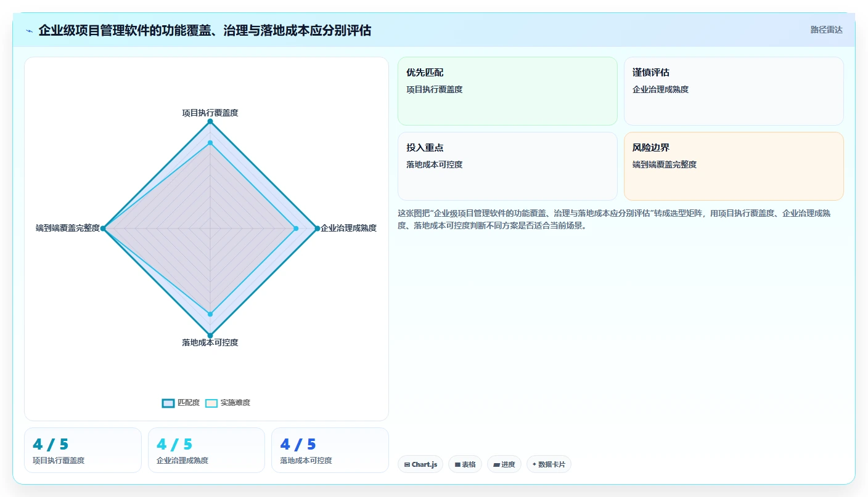The image size is (868, 497).
Task: Click the 数据卡片 tag chip
Action: pos(549,464)
